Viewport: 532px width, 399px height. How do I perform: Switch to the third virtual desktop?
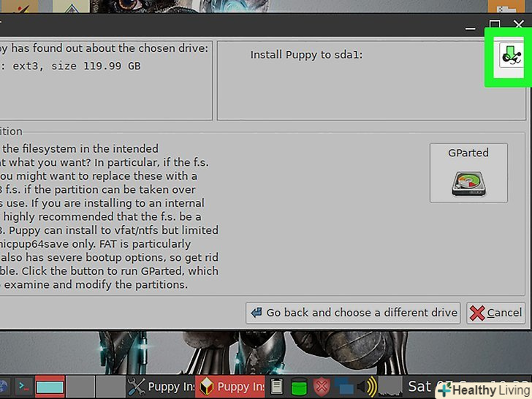[x=110, y=387]
